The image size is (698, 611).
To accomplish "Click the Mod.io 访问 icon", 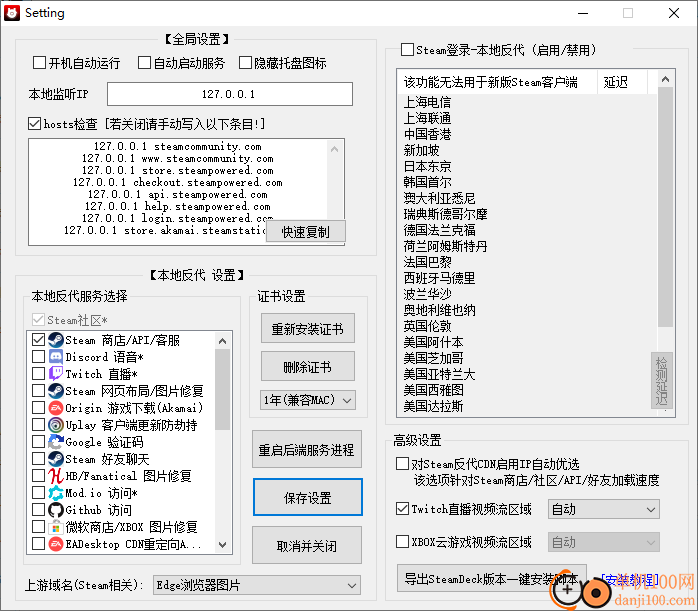I will 56,493.
